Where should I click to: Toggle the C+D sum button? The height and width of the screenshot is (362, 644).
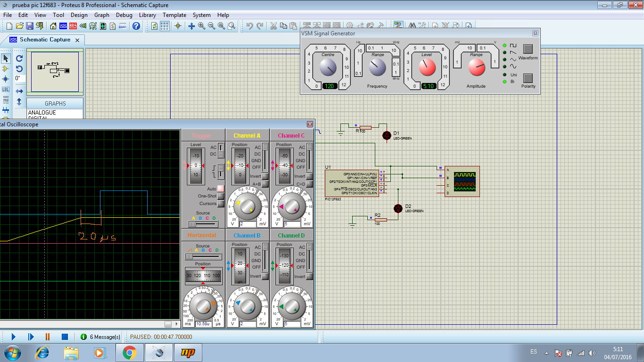click(x=309, y=184)
